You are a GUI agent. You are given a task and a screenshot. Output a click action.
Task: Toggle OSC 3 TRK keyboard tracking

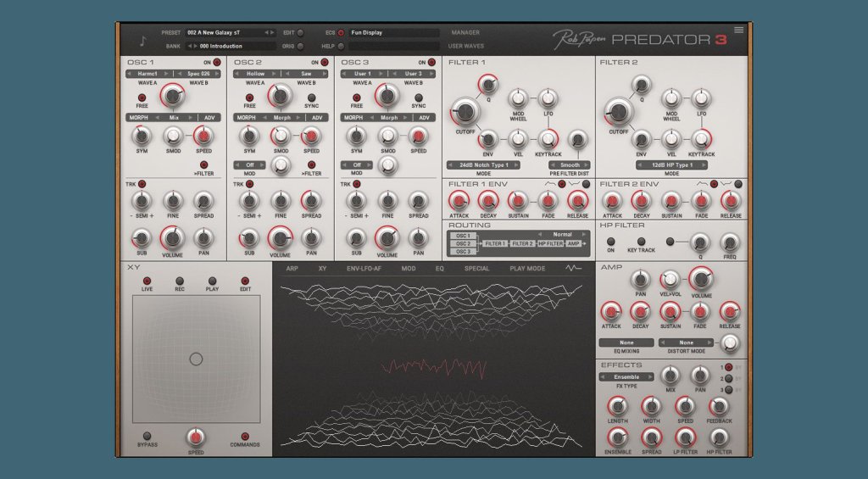coord(357,184)
